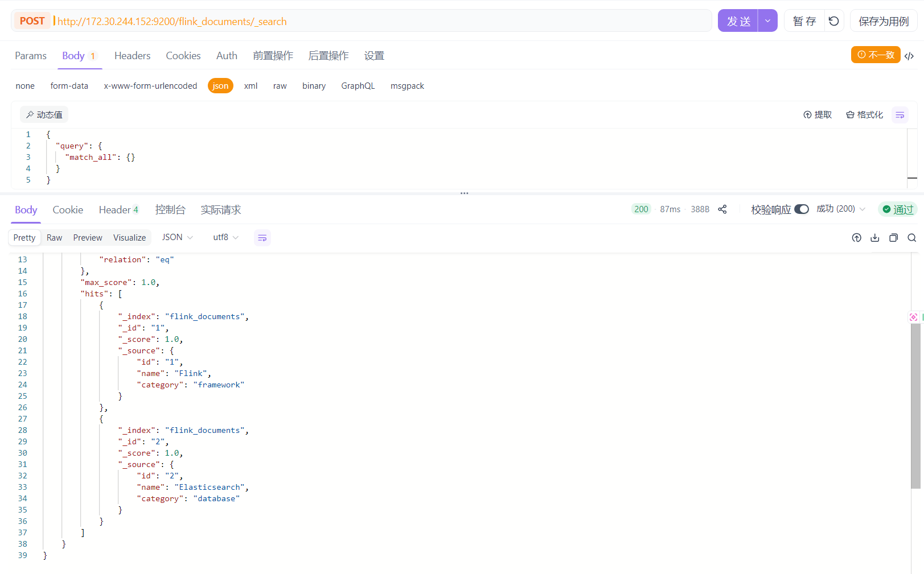Open the 控制台 response tab
The height and width of the screenshot is (574, 924).
170,210
